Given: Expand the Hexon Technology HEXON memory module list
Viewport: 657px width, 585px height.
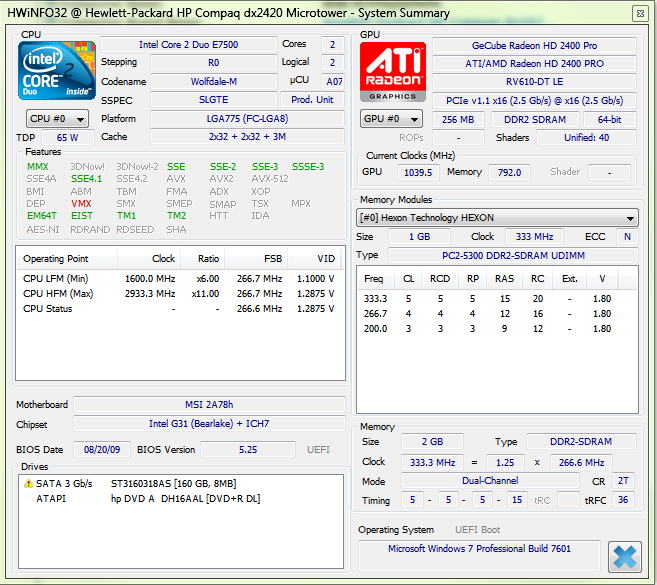Looking at the screenshot, I should (x=497, y=218).
